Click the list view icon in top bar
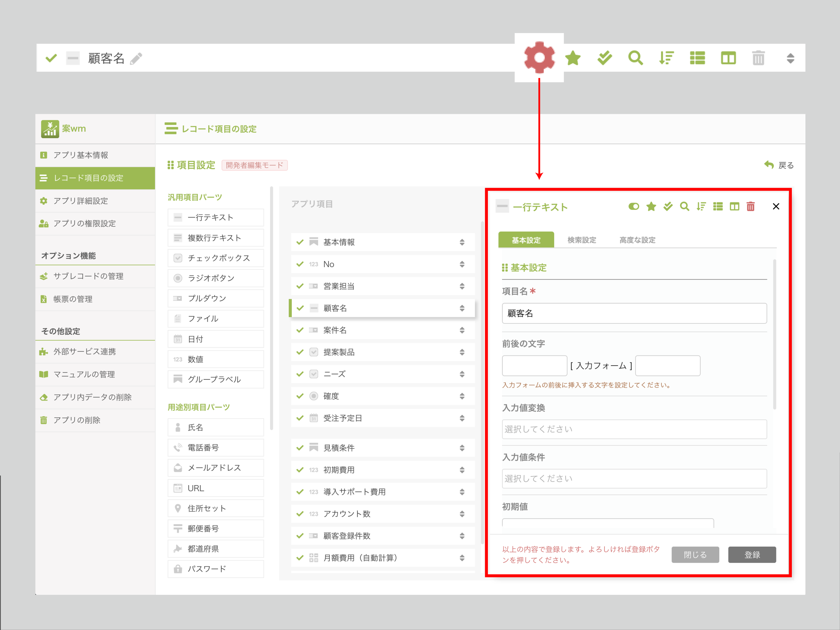 click(x=697, y=58)
